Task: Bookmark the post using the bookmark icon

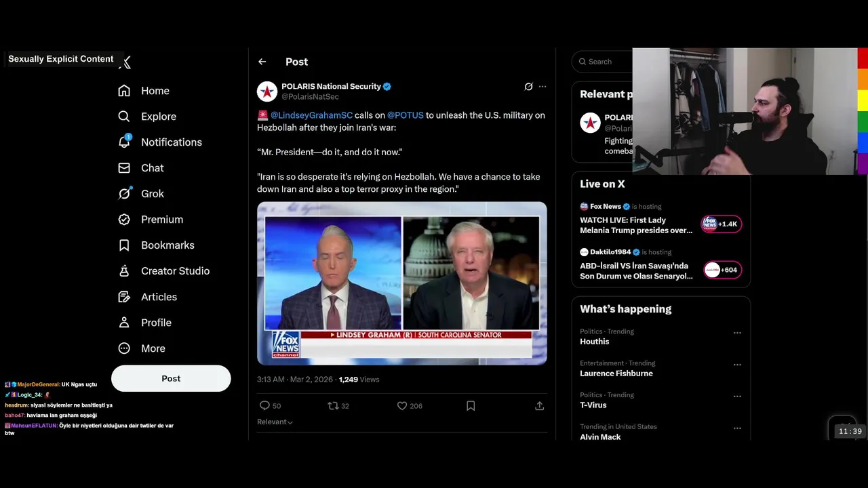Action: point(471,405)
